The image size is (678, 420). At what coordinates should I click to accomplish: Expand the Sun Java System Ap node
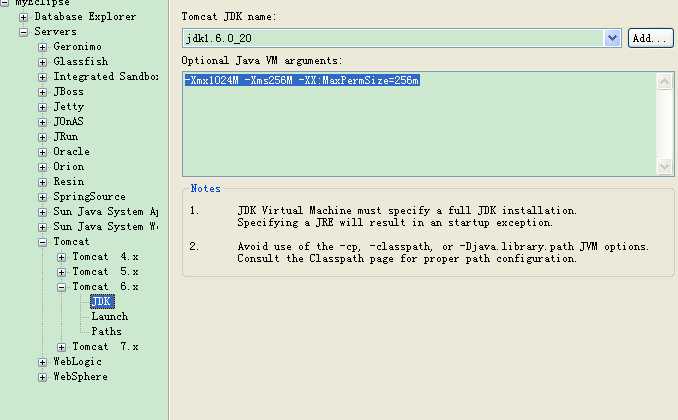pos(42,212)
